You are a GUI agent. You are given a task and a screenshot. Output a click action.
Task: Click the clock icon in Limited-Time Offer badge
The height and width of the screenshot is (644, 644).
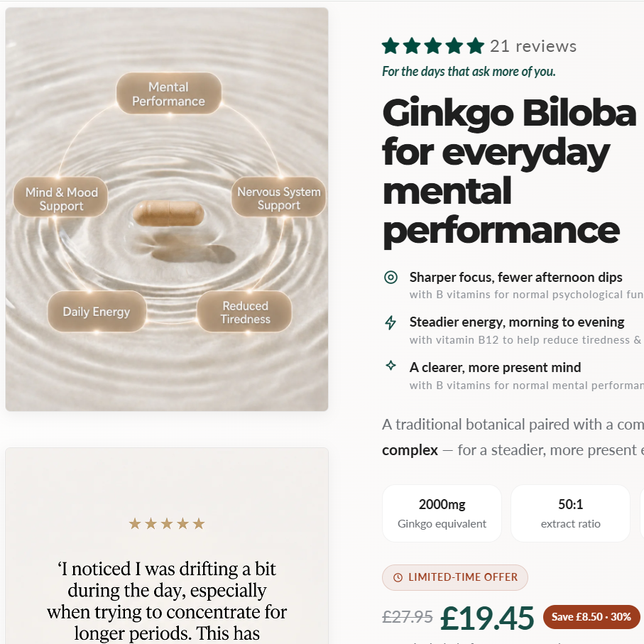click(398, 577)
